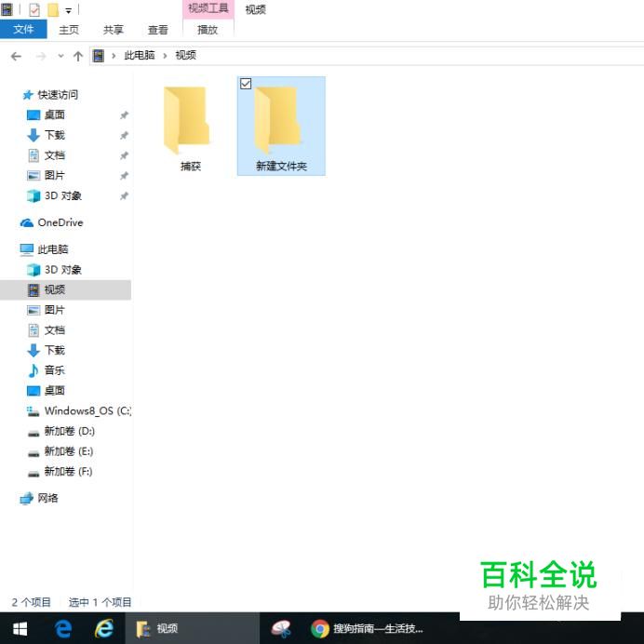This screenshot has width=644, height=644.
Task: Click the pin icon next to quick access 3D 对象
Action: click(x=124, y=196)
